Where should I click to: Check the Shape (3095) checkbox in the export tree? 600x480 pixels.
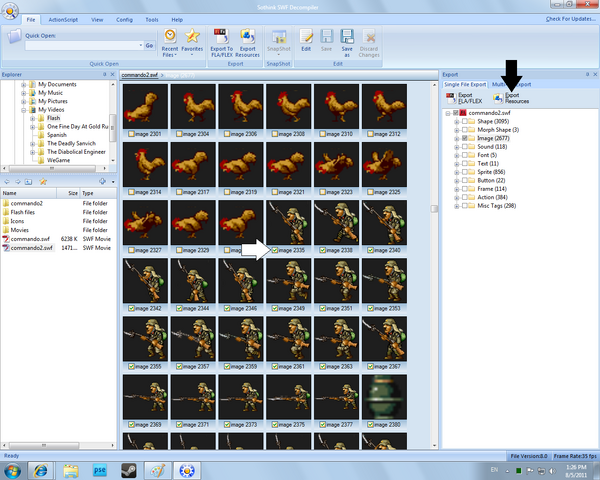click(x=465, y=121)
